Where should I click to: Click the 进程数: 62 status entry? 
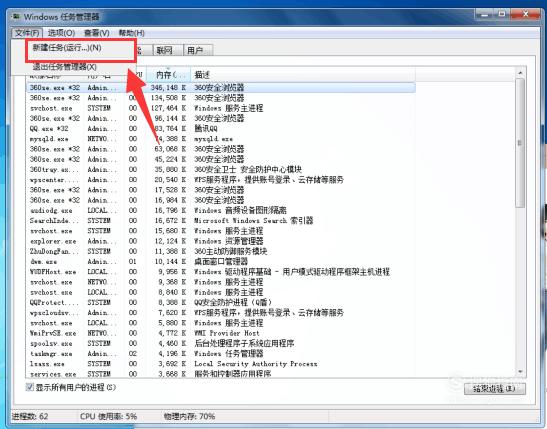30,416
